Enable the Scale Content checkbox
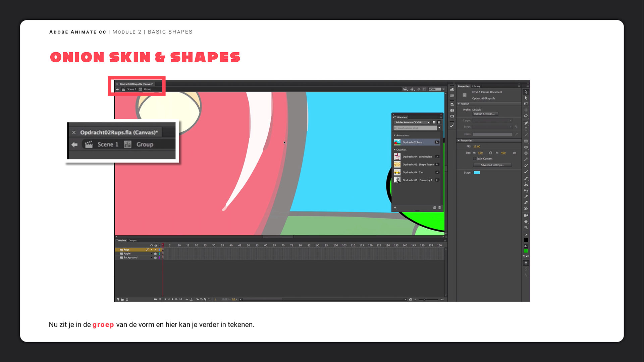 474,159
